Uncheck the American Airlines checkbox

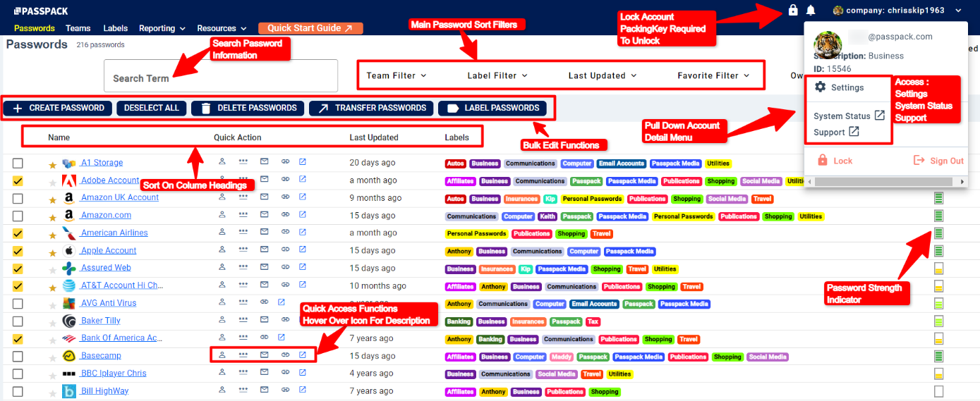[x=18, y=233]
